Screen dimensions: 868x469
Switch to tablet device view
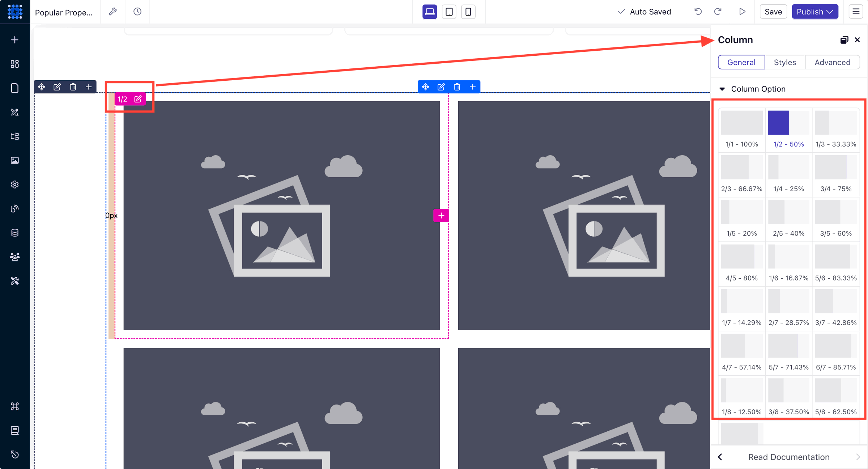449,12
